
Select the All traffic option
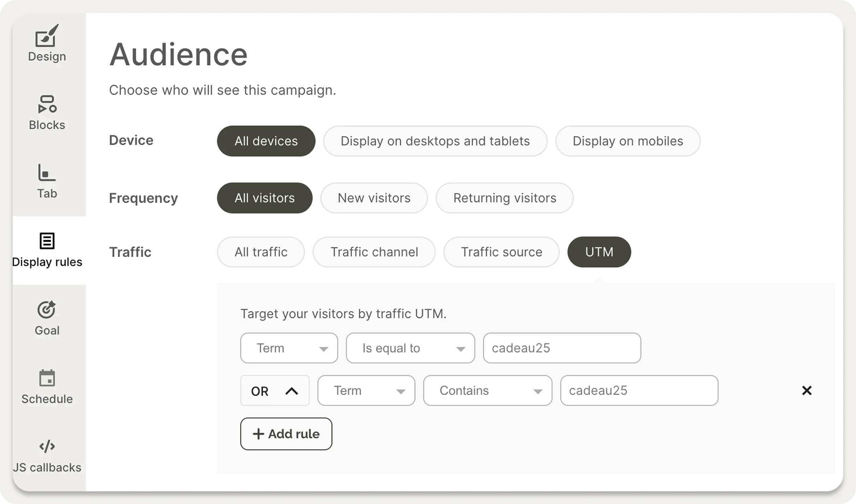point(261,252)
